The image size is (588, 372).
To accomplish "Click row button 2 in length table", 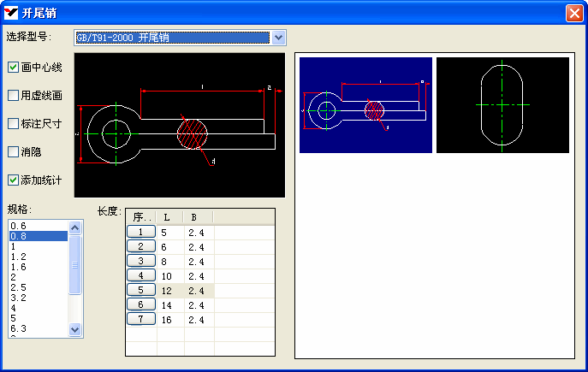I will 141,246.
